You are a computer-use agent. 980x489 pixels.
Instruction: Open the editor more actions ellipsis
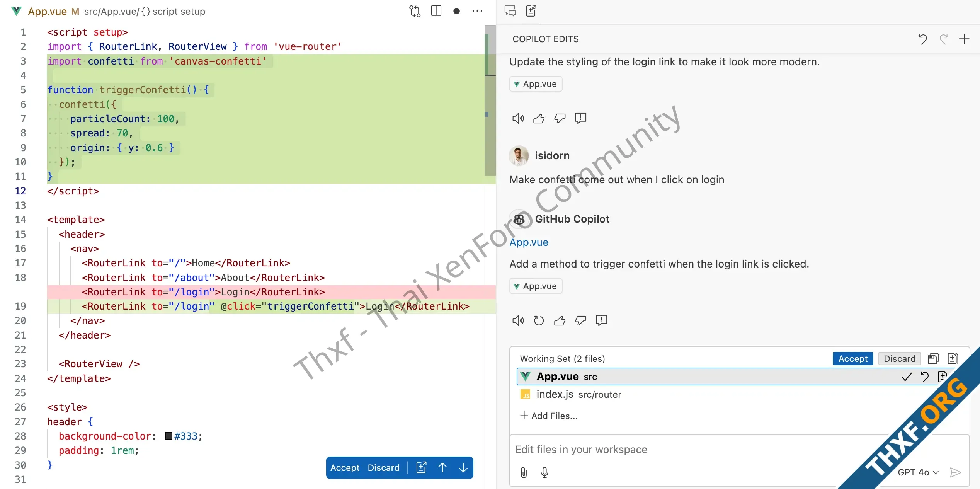tap(478, 11)
